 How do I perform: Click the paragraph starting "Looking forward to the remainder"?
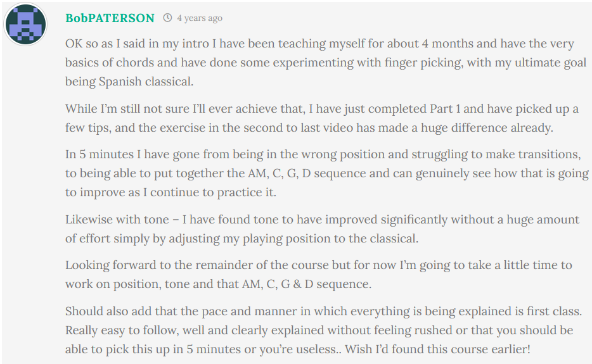coord(318,275)
